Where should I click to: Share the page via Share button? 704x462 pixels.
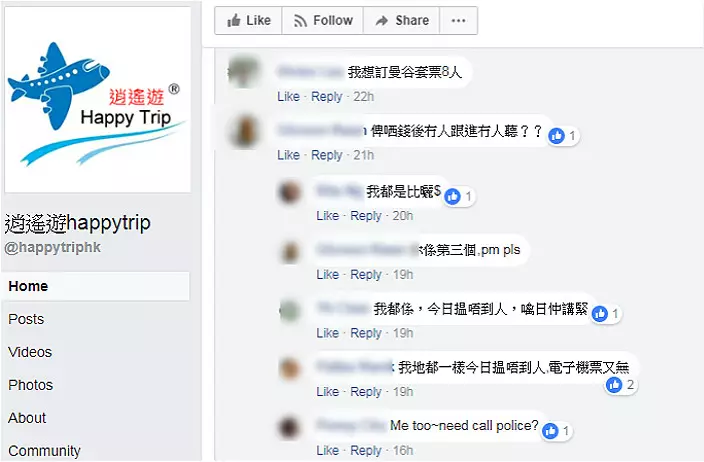401,21
